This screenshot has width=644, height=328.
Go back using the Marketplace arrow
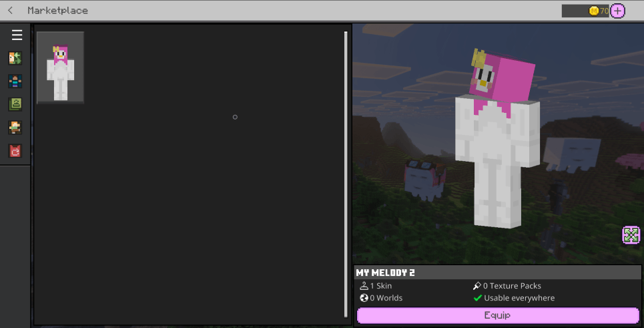pos(10,10)
